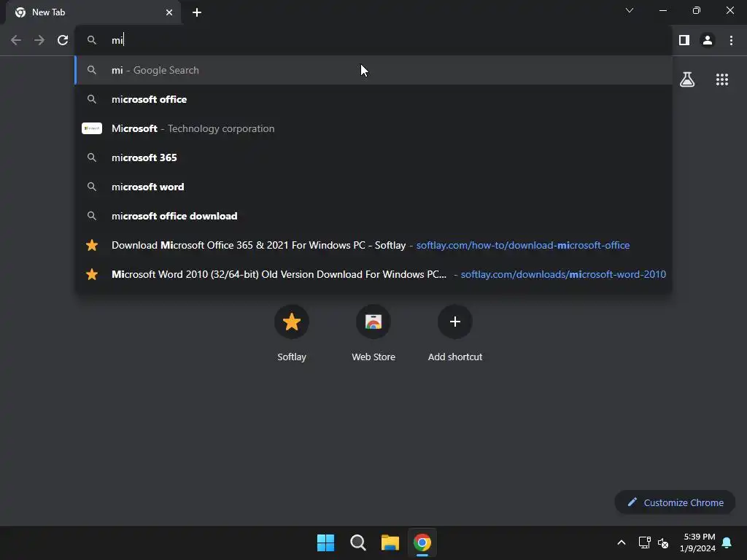Click the Back navigation arrow
Screen dimensions: 747x560
[16, 41]
